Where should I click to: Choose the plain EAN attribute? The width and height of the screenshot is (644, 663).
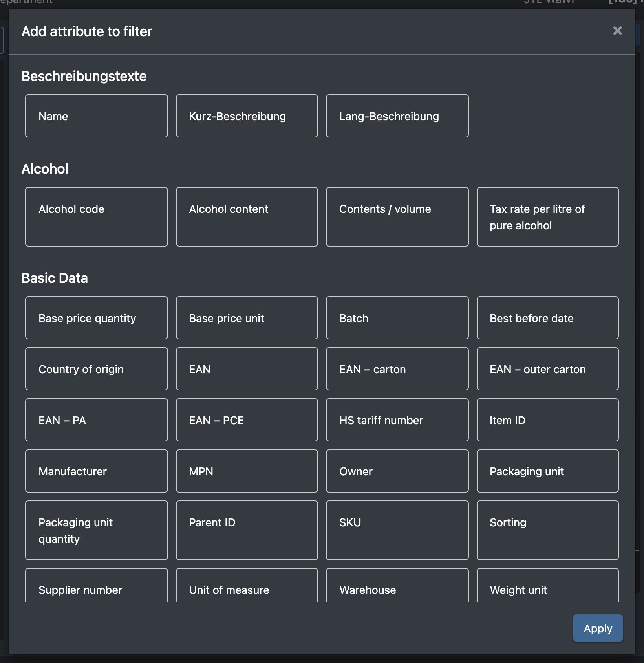[247, 369]
